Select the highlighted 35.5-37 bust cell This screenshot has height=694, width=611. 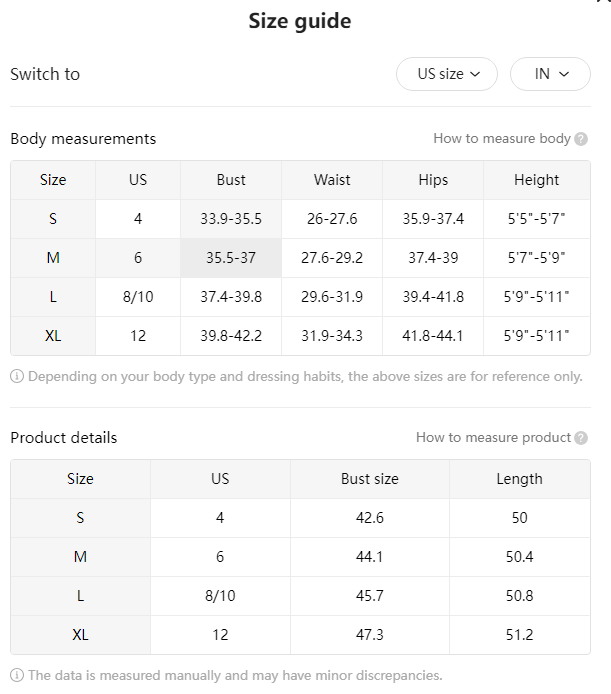[231, 258]
